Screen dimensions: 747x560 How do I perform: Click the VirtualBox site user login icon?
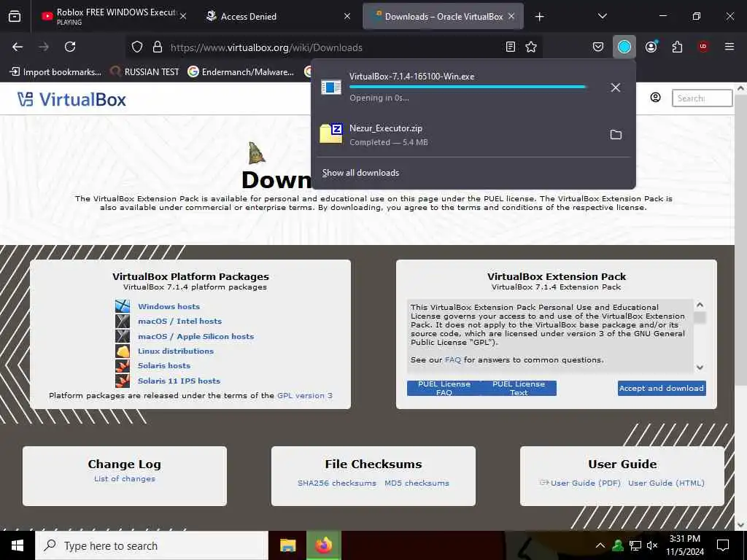(x=656, y=98)
